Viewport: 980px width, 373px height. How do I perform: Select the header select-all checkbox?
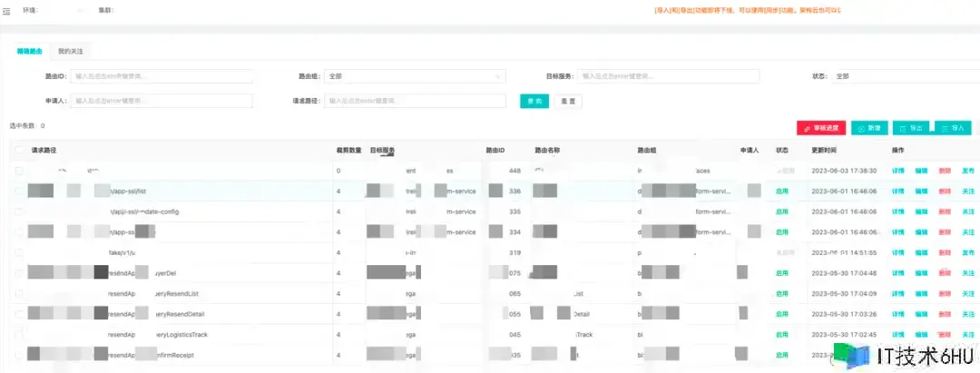coord(19,150)
